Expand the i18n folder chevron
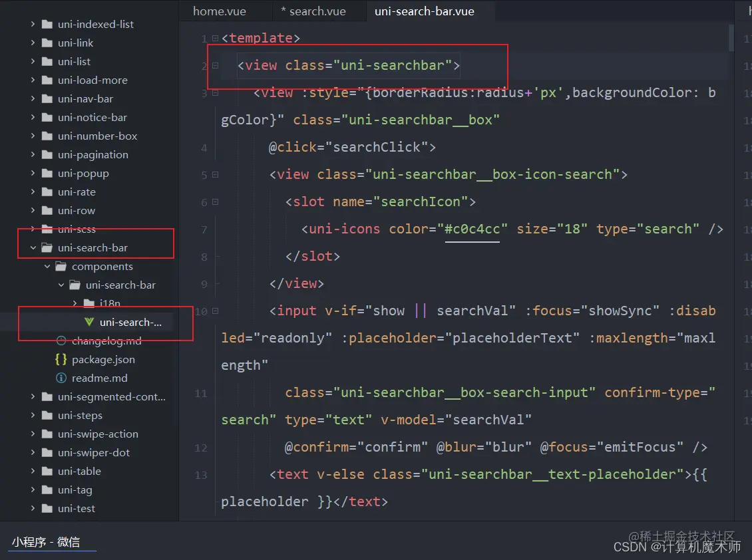752x560 pixels. [x=75, y=303]
